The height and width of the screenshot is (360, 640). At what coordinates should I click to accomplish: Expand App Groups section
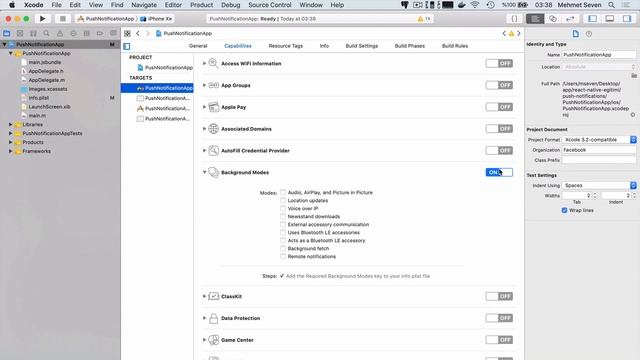tap(204, 85)
